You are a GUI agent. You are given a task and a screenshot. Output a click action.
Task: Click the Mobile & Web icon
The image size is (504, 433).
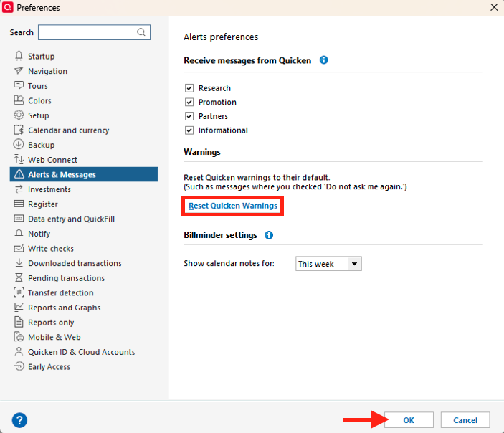click(x=19, y=336)
